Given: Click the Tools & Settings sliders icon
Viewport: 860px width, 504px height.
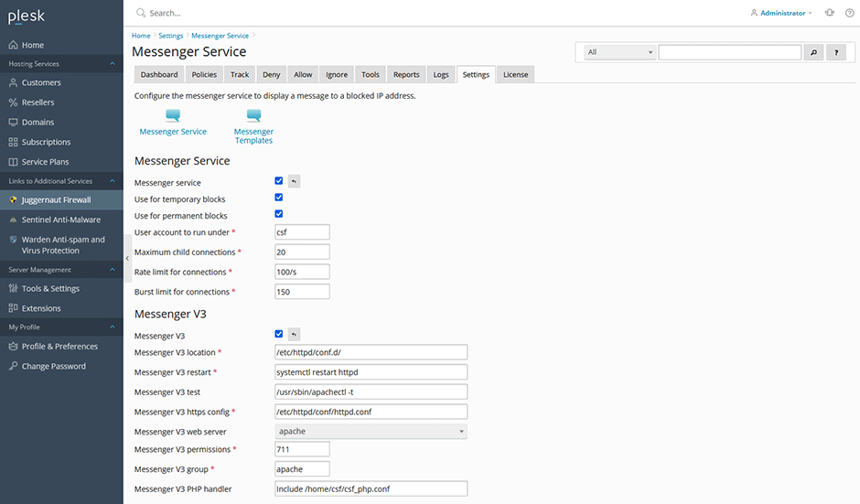Looking at the screenshot, I should 13,288.
